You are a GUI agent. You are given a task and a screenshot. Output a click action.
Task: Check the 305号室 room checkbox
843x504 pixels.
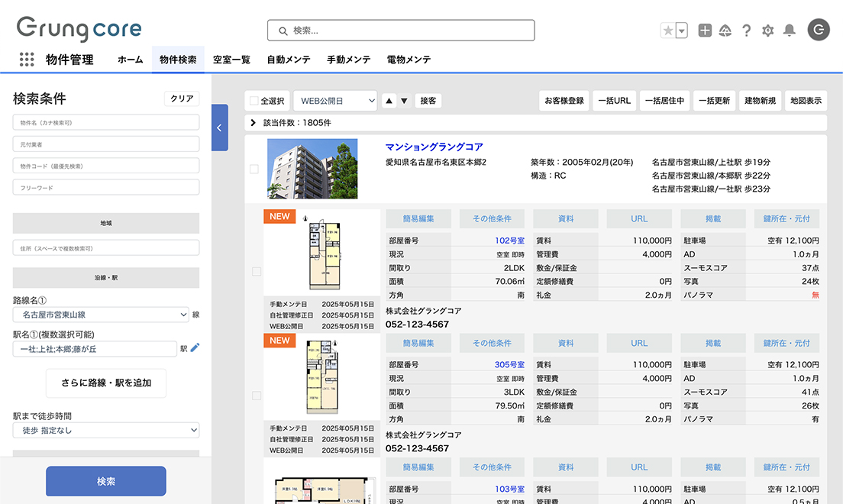tap(257, 396)
